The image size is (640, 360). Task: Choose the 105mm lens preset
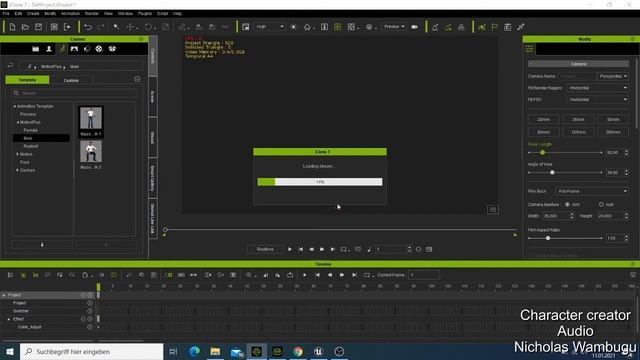578,132
